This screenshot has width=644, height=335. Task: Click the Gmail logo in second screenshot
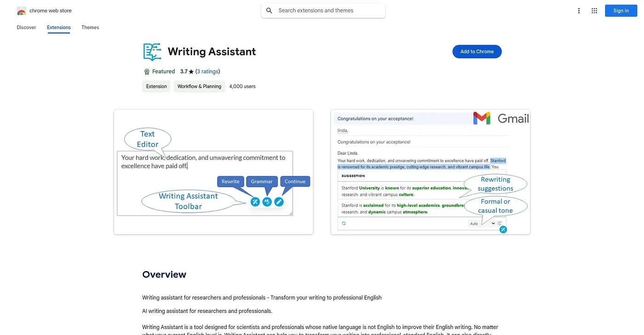pyautogui.click(x=501, y=119)
